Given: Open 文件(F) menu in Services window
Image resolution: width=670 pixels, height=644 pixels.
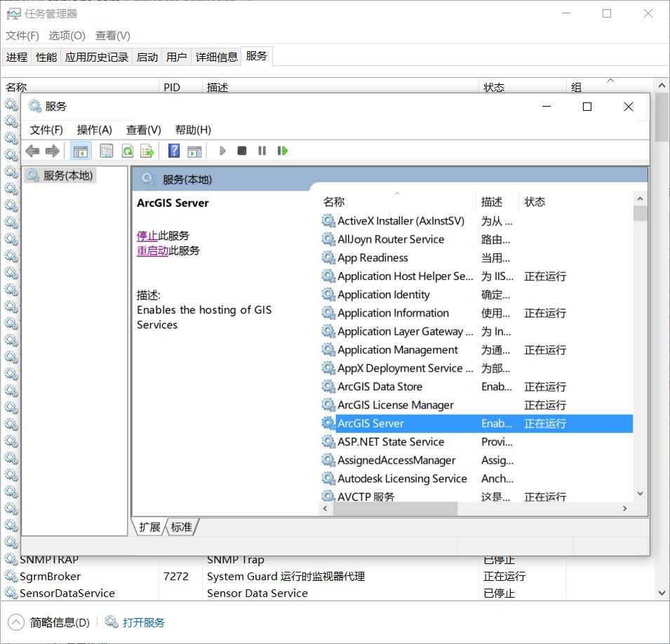Looking at the screenshot, I should click(x=46, y=130).
